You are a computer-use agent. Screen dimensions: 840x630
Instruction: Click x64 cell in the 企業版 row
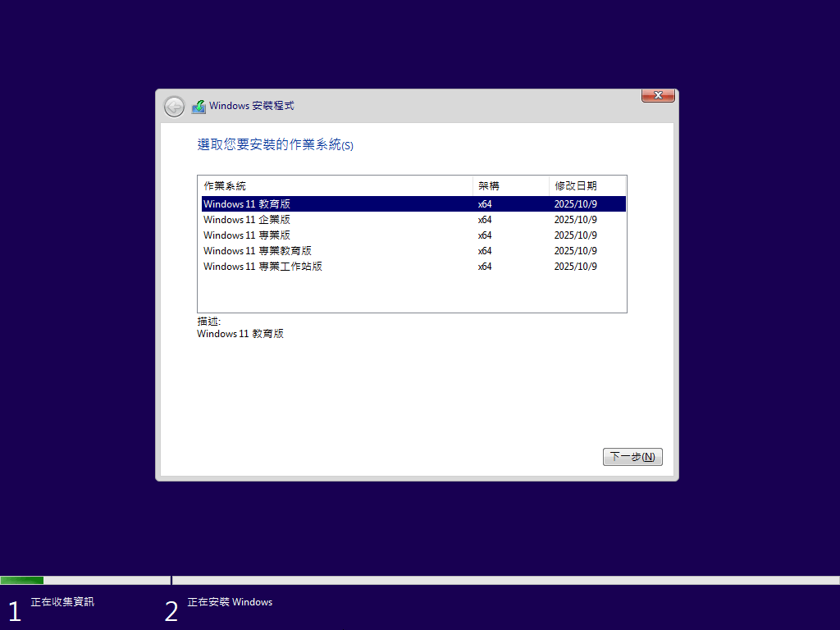coord(485,220)
